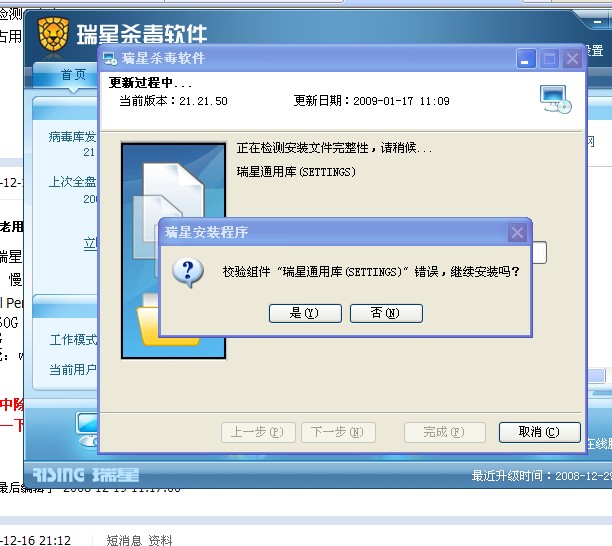The image size is (612, 546).
Task: Click the maximize button of update window
Action: point(549,59)
